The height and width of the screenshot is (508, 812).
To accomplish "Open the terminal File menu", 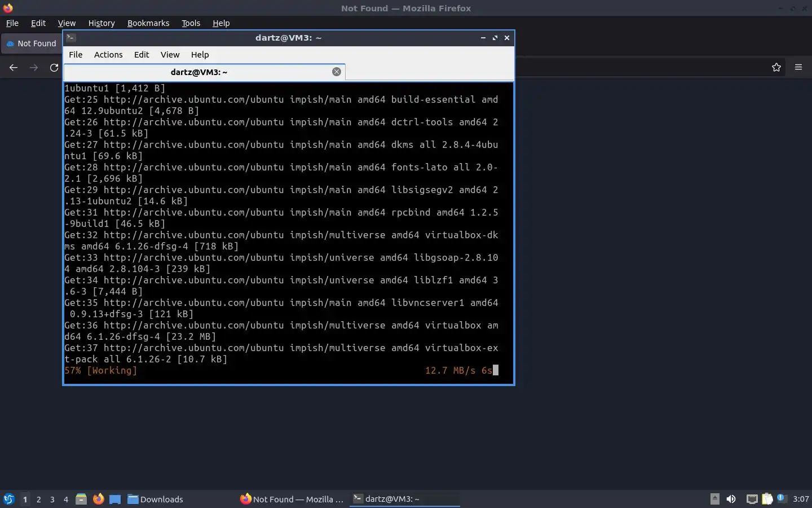I will [76, 55].
